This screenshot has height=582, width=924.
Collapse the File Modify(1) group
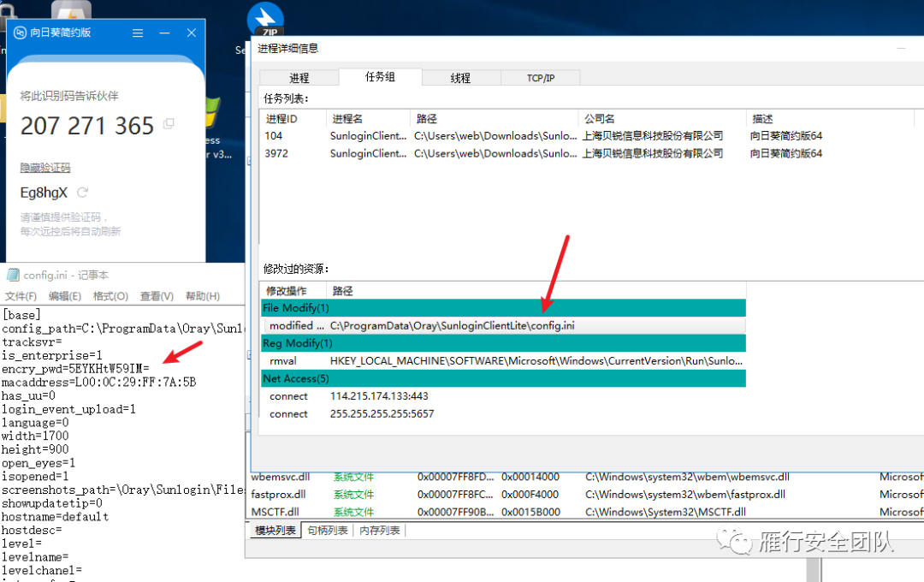[503, 308]
